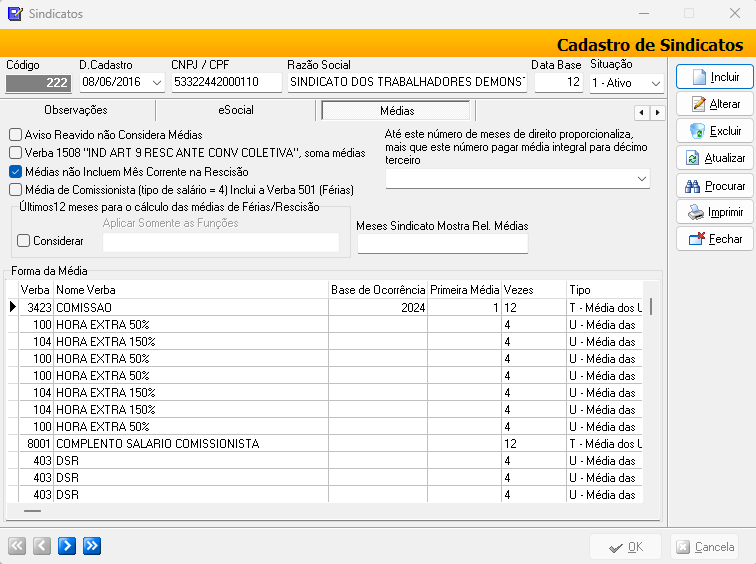Open the décimo terceiro months dropdown

[x=641, y=178]
